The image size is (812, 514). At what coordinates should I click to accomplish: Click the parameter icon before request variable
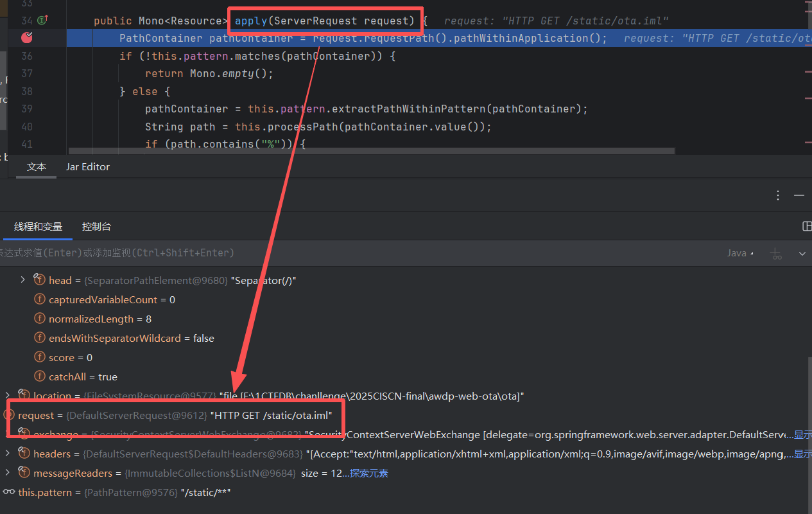point(9,415)
